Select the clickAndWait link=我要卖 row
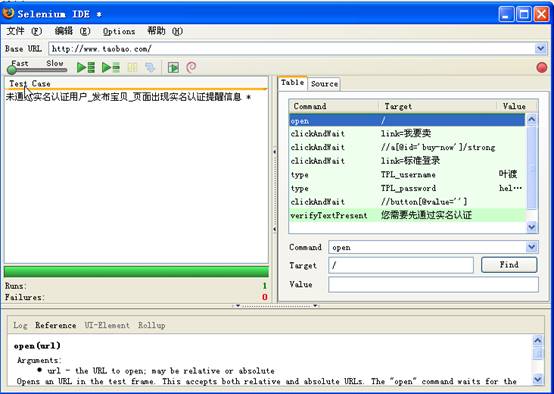The height and width of the screenshot is (394, 554). pyautogui.click(x=407, y=134)
